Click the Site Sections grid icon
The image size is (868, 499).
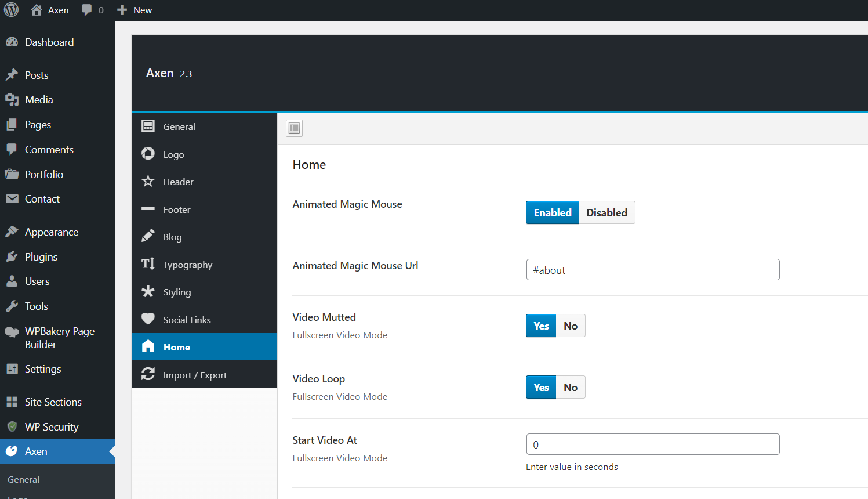(12, 402)
